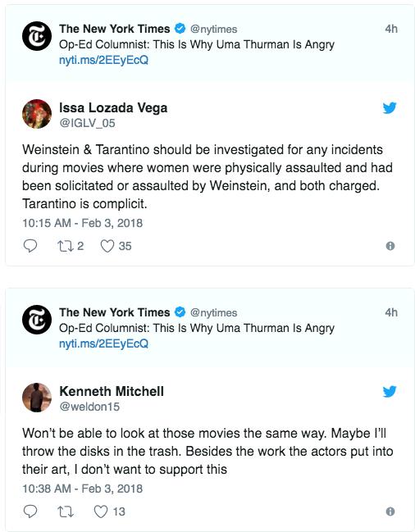Like the tweet with 35 likes
Viewport: 415px width, 532px height.
pos(107,246)
